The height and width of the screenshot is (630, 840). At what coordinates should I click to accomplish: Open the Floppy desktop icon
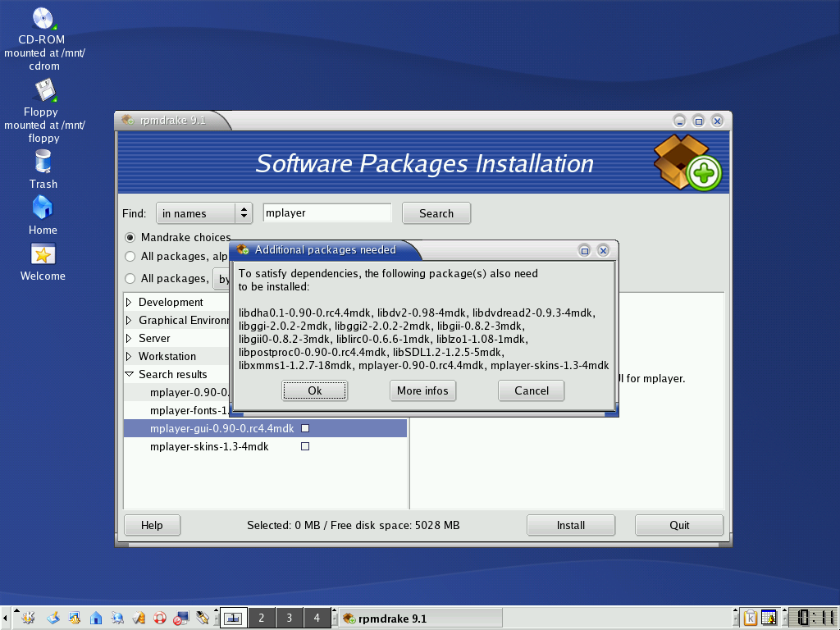[x=45, y=90]
